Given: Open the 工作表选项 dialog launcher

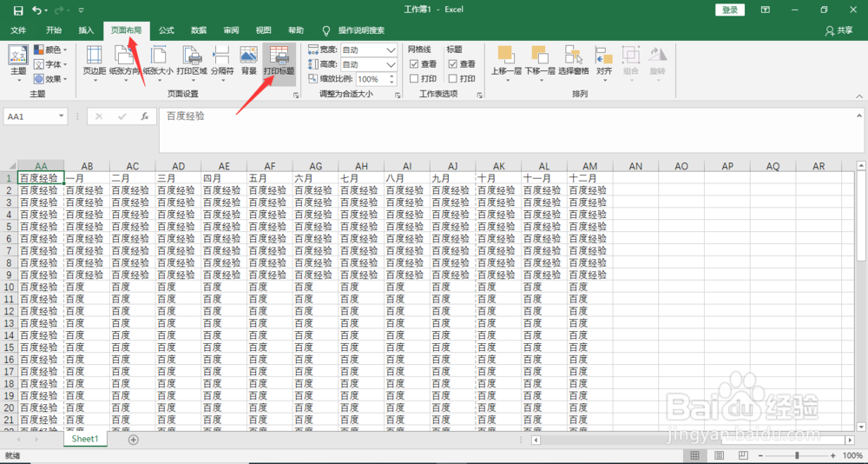Looking at the screenshot, I should coord(479,96).
